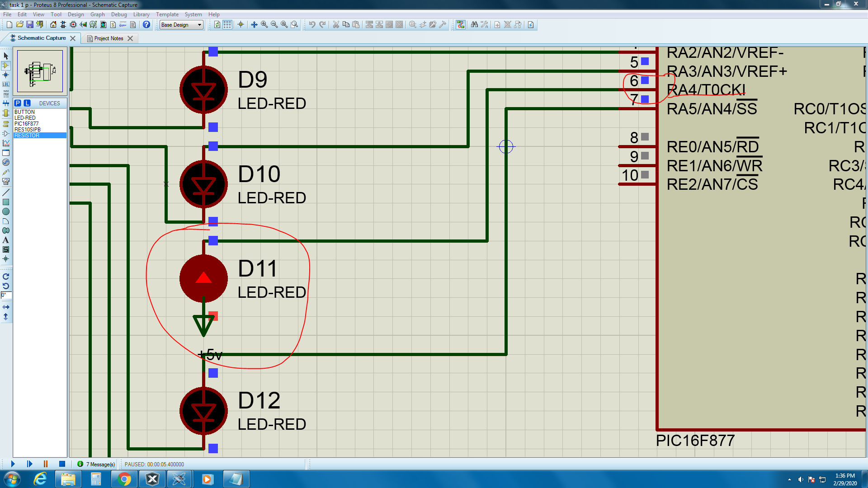Open Google Chrome from the taskbar
The image size is (868, 488).
pos(124,479)
